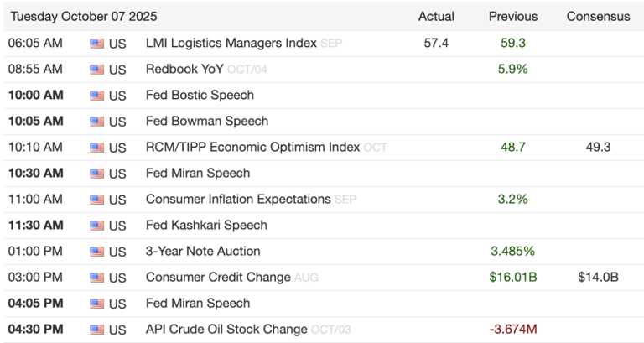Click the Tuesday October 07 2025 date header
The height and width of the screenshot is (343, 644).
point(84,16)
